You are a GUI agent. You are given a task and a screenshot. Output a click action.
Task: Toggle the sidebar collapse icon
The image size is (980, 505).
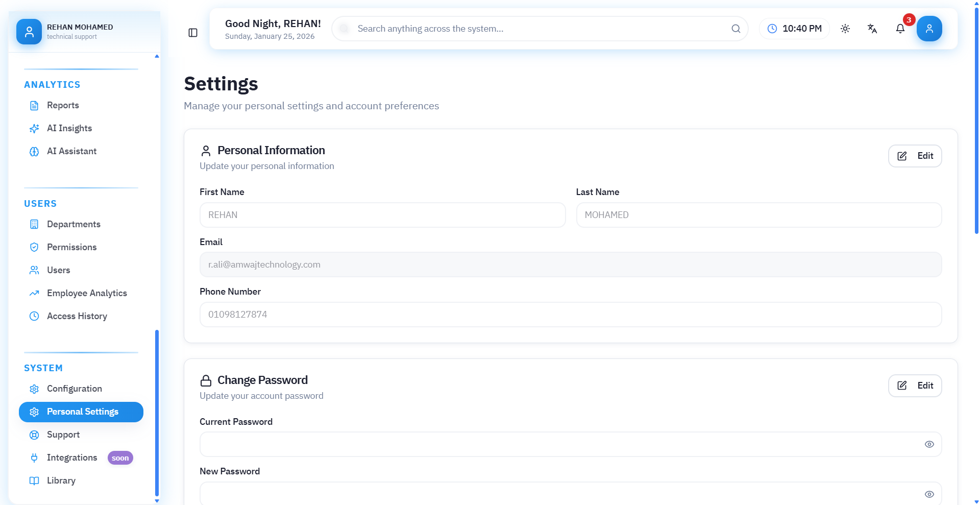193,33
